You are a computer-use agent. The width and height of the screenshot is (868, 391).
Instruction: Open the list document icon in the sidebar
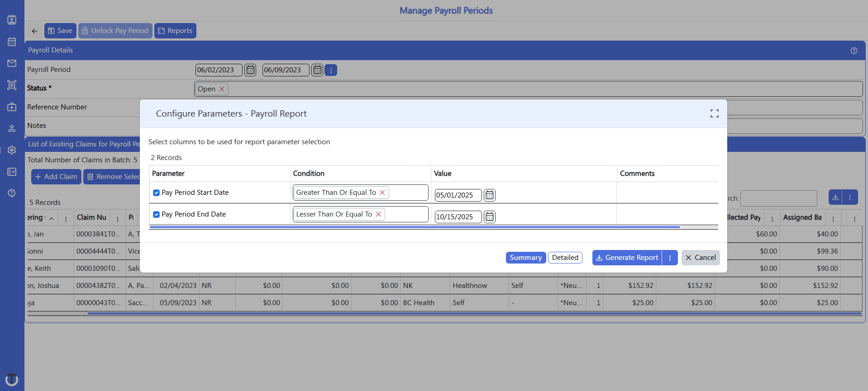(12, 85)
